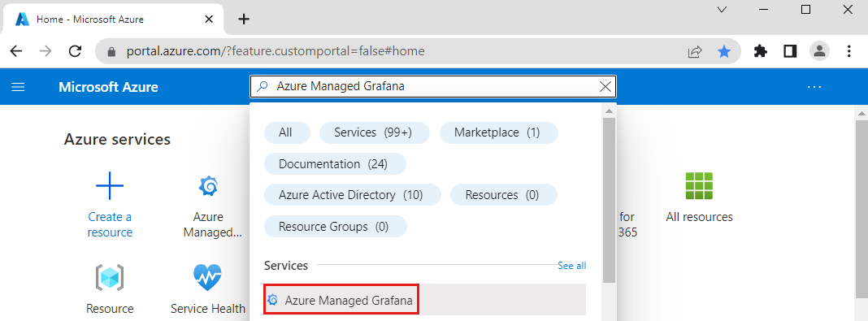The width and height of the screenshot is (868, 321).
Task: Clear the search box with the X
Action: [x=605, y=86]
